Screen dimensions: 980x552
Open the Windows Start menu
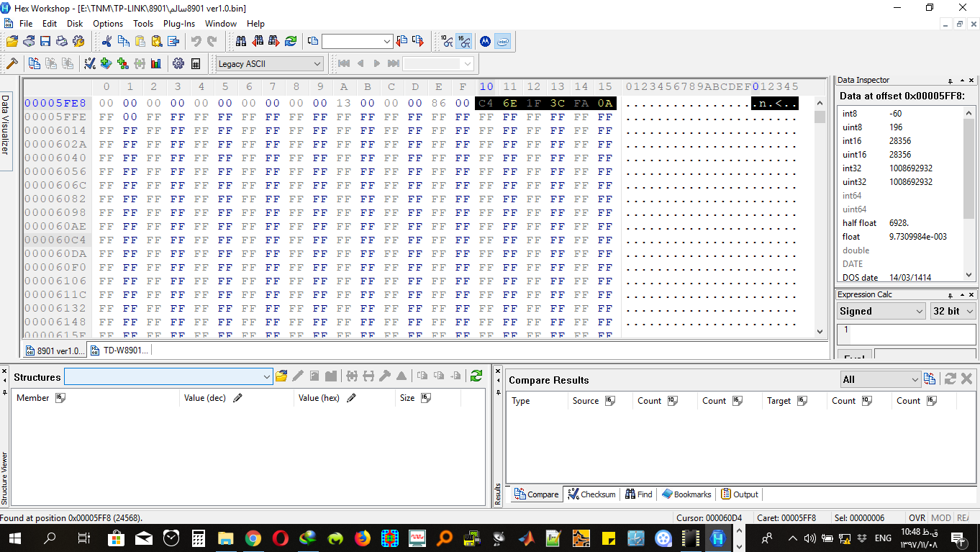[x=15, y=538]
